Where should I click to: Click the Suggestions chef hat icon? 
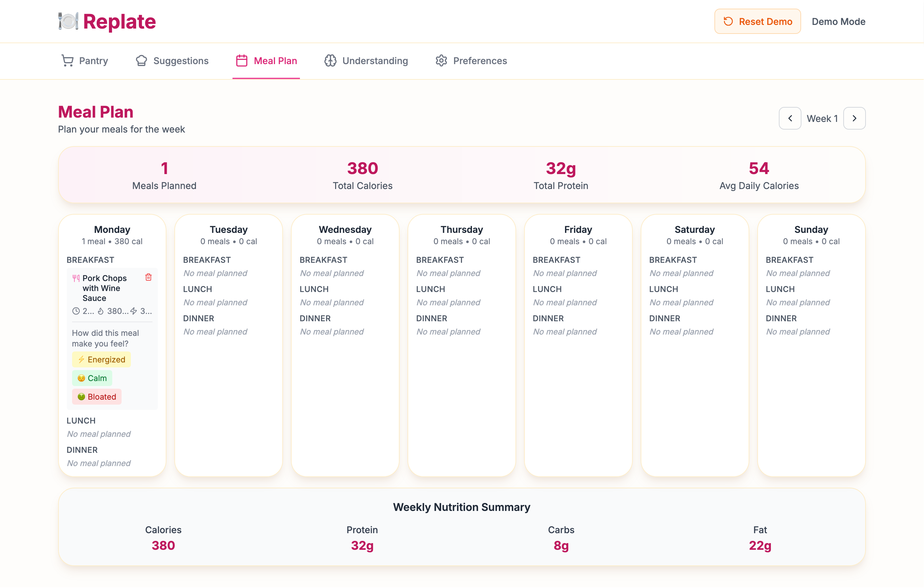point(141,61)
